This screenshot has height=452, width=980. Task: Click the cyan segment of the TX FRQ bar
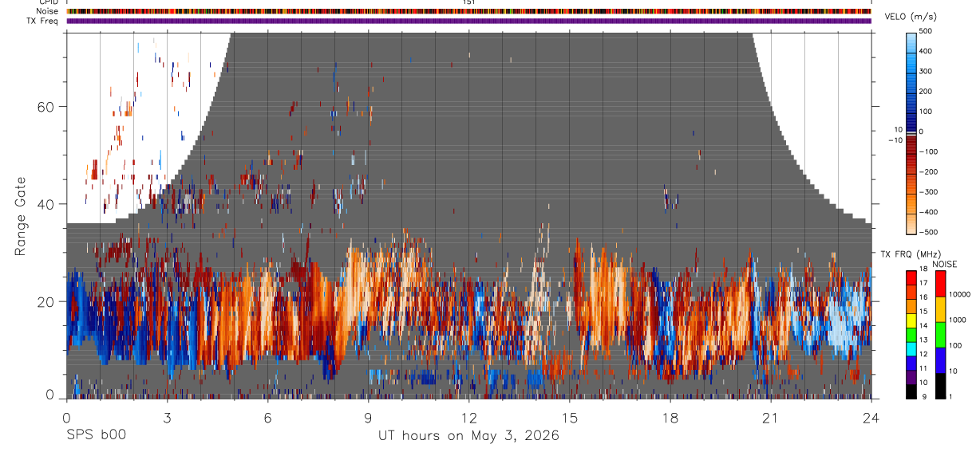(911, 349)
